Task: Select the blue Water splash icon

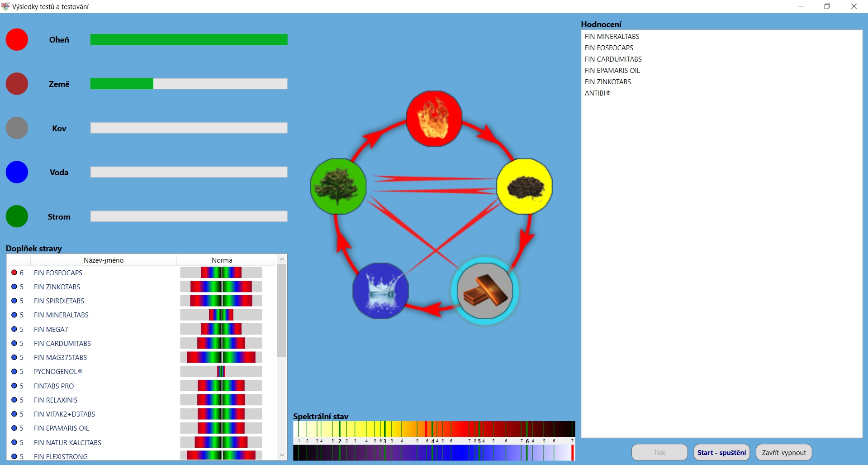Action: point(380,291)
